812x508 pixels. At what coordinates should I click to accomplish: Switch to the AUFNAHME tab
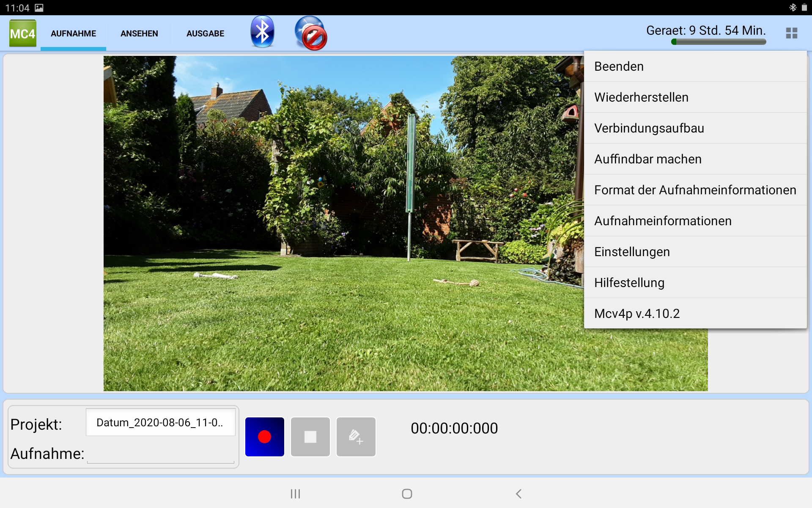point(73,33)
